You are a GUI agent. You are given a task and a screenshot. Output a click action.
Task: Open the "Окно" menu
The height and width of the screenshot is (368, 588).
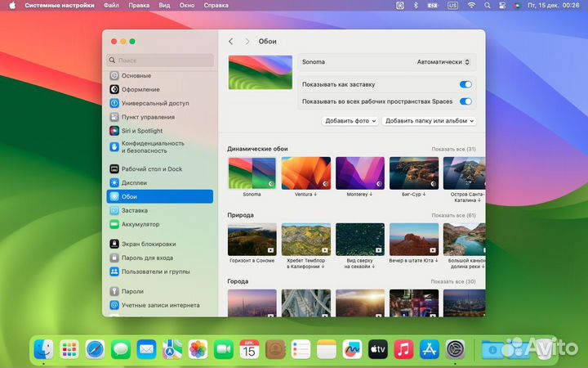point(187,5)
